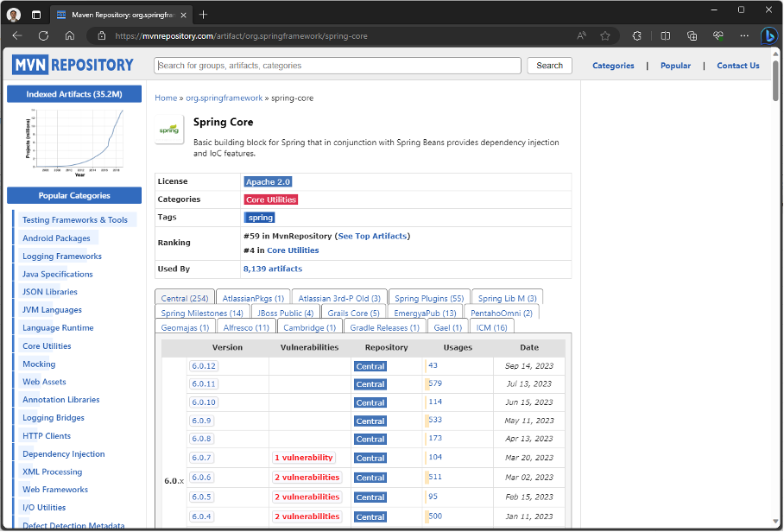Click Sep 14, 2023 date cell

529,366
